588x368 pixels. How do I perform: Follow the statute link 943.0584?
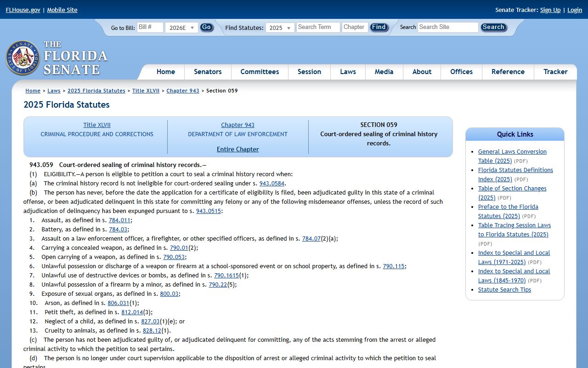(272, 183)
